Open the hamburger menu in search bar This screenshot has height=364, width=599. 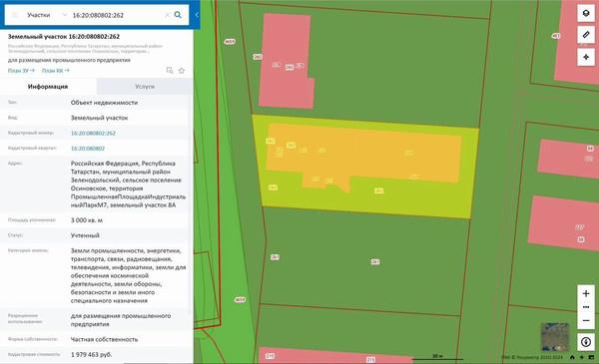pos(15,15)
